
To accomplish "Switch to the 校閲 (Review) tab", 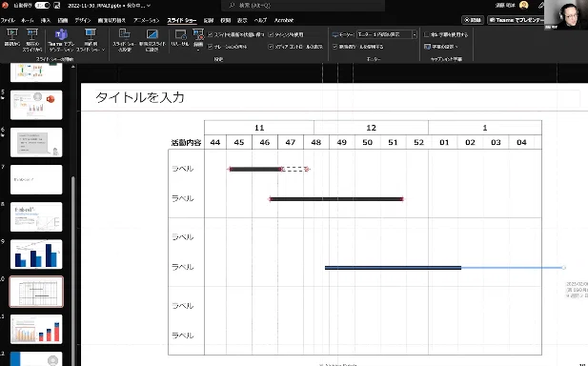I will 225,20.
